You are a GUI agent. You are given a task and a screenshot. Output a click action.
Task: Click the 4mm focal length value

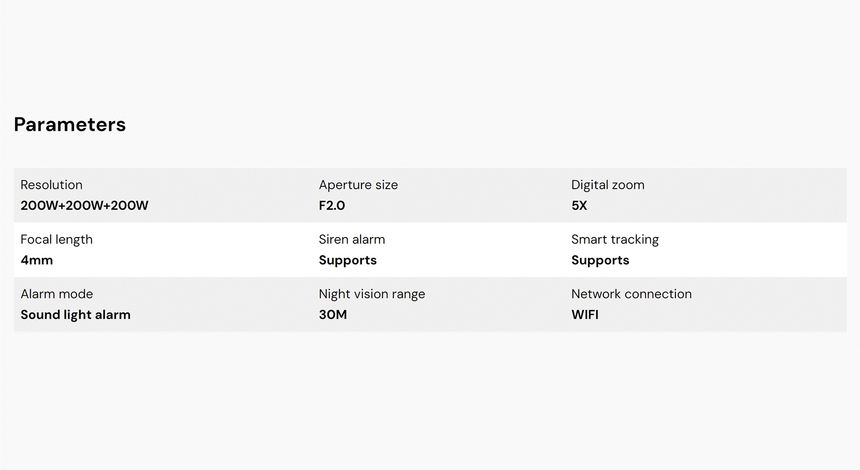(x=37, y=261)
